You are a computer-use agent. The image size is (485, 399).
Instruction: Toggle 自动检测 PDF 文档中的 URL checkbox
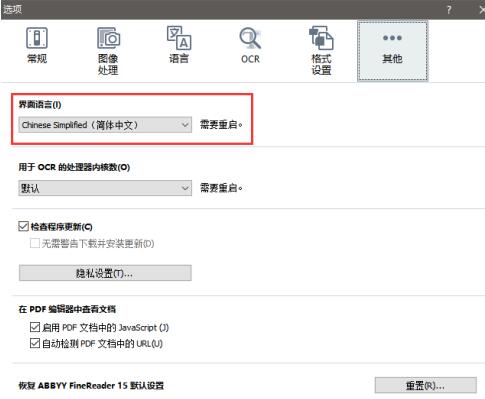point(35,343)
